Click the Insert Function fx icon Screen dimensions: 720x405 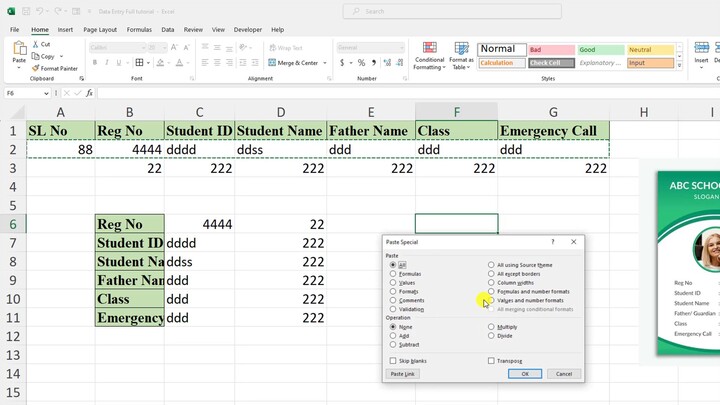89,93
